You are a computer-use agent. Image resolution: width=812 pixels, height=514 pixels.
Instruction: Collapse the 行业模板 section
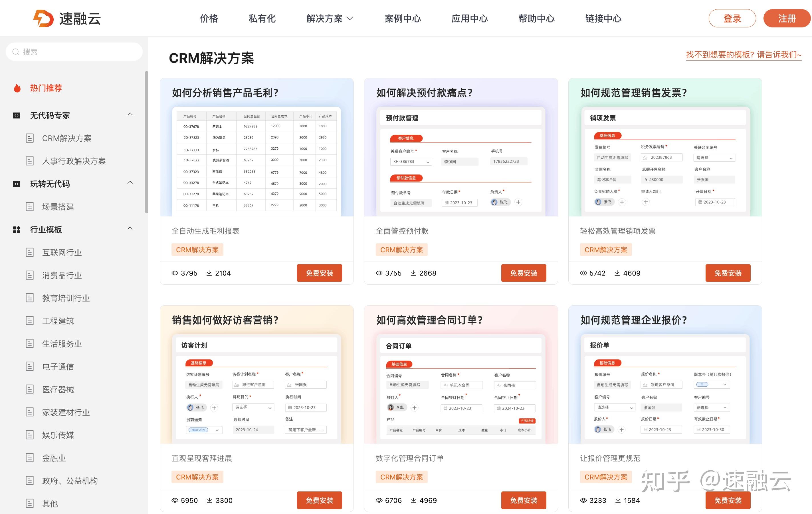[x=130, y=228]
